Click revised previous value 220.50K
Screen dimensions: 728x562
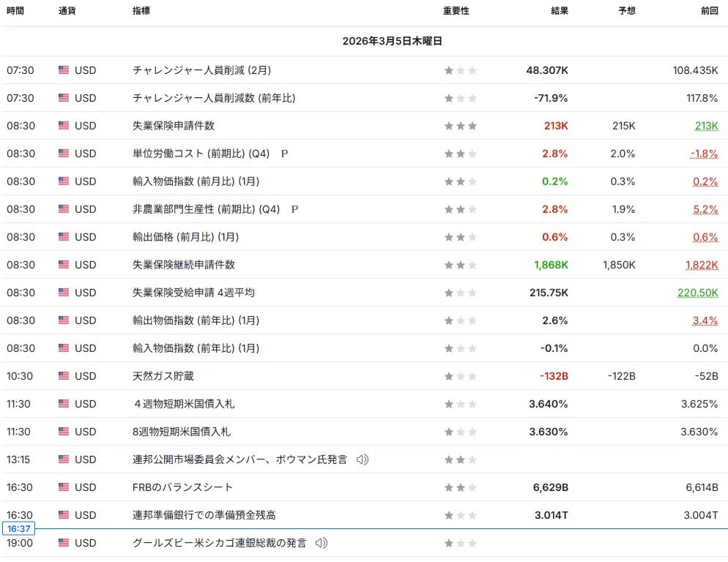697,293
